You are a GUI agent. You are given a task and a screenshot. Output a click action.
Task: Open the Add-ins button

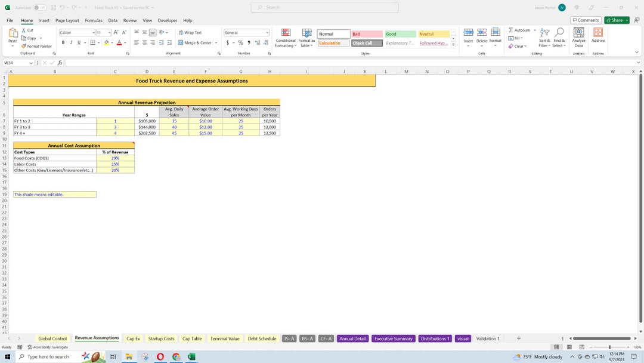[598, 35]
